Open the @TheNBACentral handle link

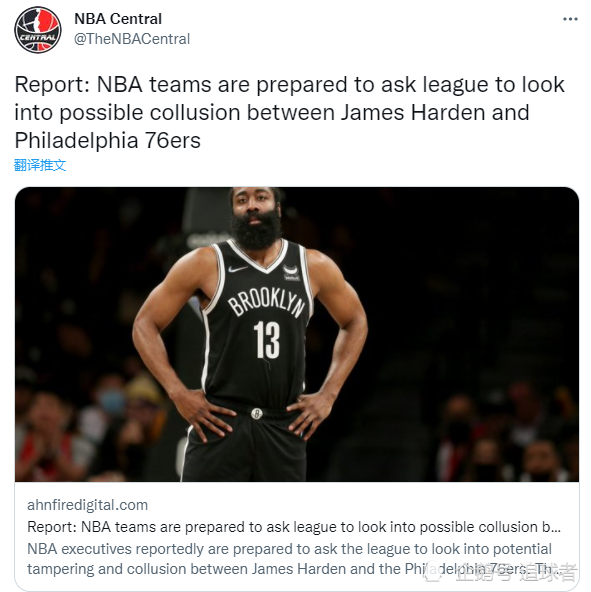coord(132,39)
